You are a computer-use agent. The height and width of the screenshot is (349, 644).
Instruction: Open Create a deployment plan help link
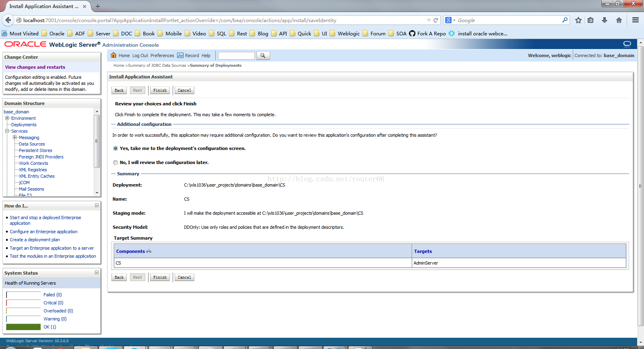coord(35,240)
